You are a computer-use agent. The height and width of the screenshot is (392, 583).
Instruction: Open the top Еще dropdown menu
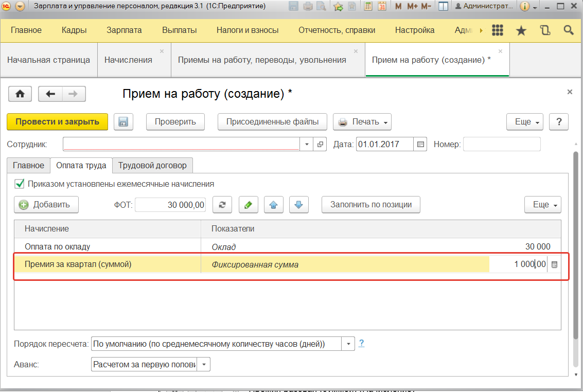(525, 122)
